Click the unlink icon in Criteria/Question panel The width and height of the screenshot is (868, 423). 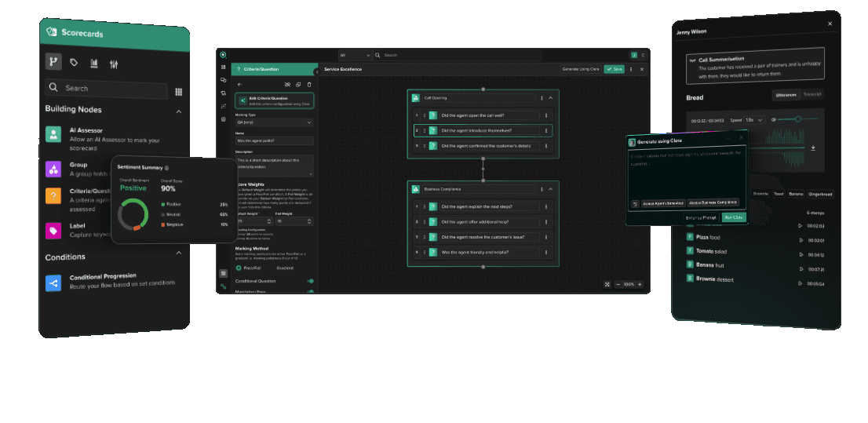point(287,85)
